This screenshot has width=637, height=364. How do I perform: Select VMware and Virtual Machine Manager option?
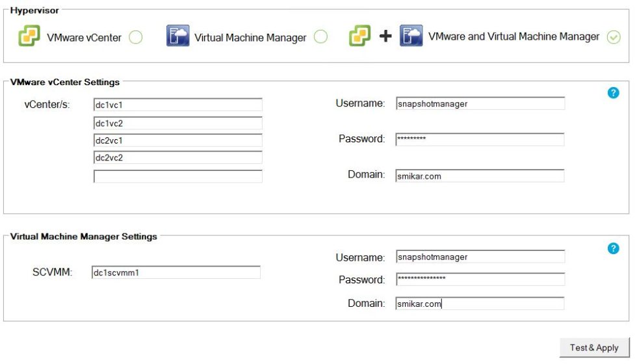pos(613,37)
